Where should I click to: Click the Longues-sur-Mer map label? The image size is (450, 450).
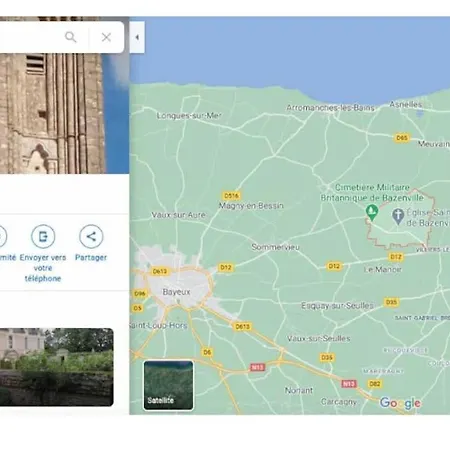[x=189, y=116]
